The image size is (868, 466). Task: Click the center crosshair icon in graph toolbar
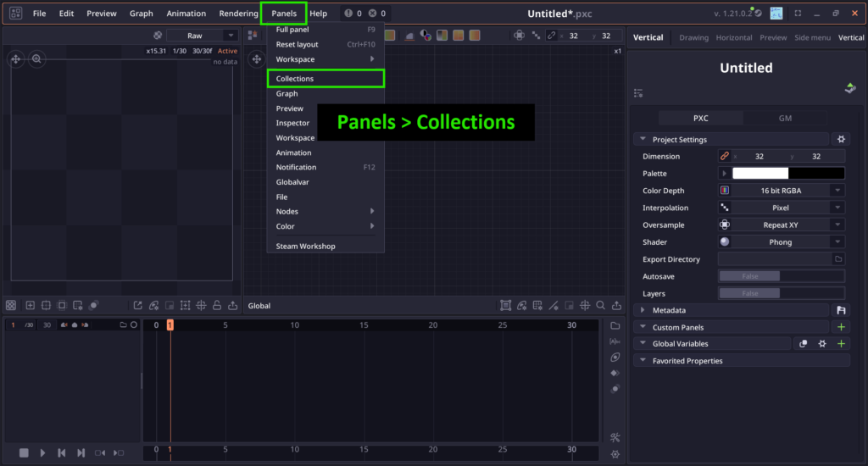tap(585, 306)
